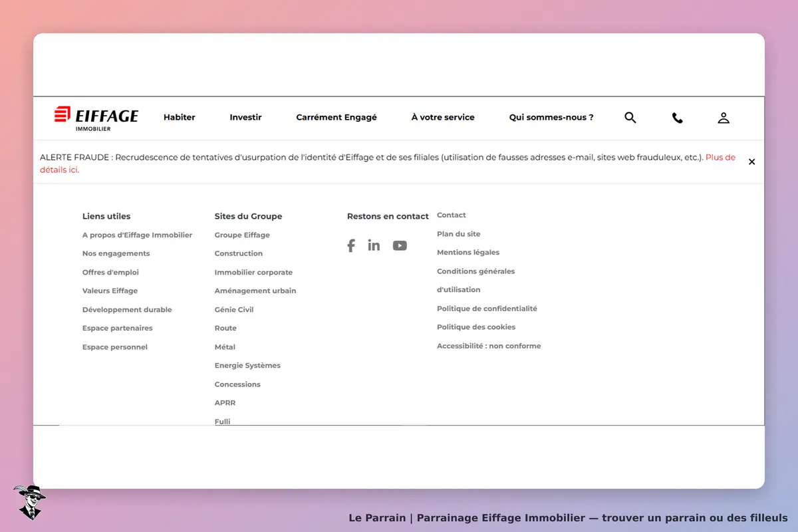Visit Groupe Eiffage site link
Viewport: 798px width, 532px height.
[x=242, y=235]
